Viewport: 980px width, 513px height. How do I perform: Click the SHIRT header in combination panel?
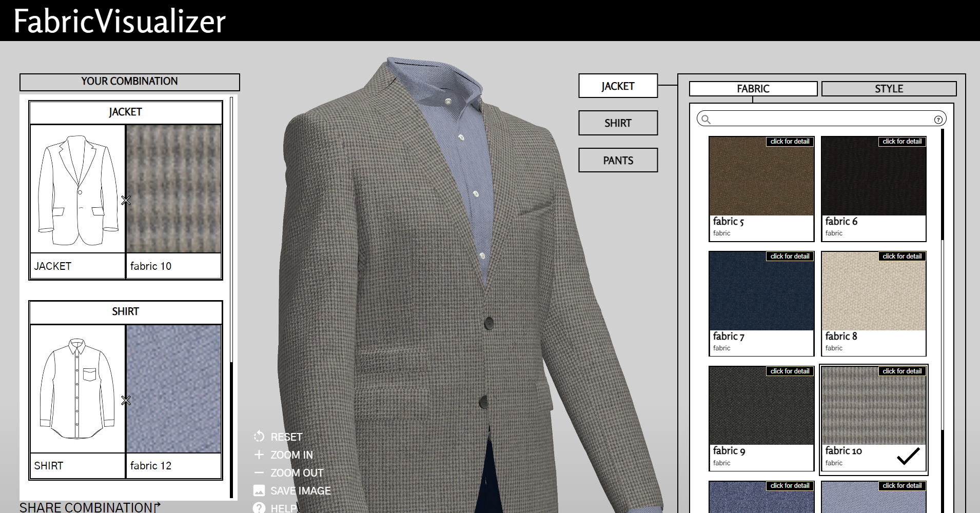[x=126, y=312]
